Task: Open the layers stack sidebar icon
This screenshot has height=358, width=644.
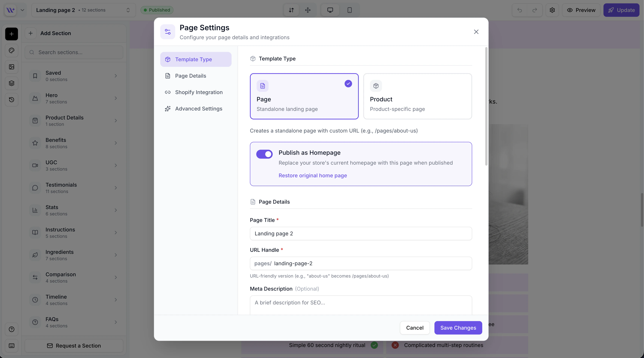Action: click(12, 83)
